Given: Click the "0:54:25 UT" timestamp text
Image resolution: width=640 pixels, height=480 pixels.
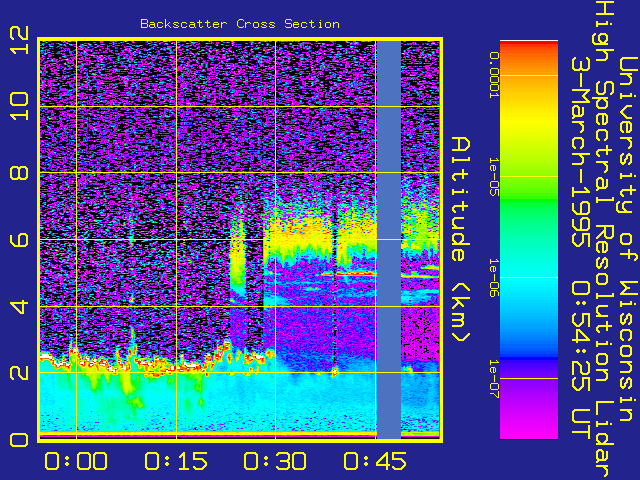Looking at the screenshot, I should (580, 359).
